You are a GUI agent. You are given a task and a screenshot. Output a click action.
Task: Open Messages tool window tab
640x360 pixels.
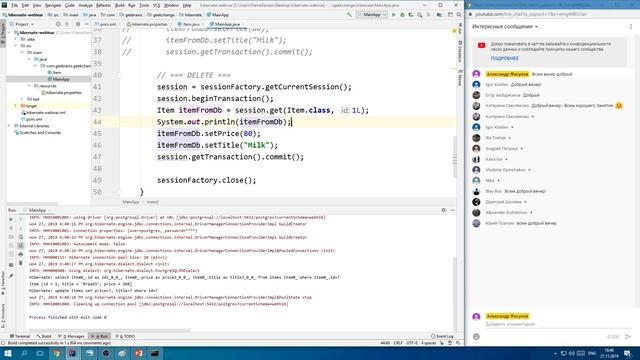point(72,336)
